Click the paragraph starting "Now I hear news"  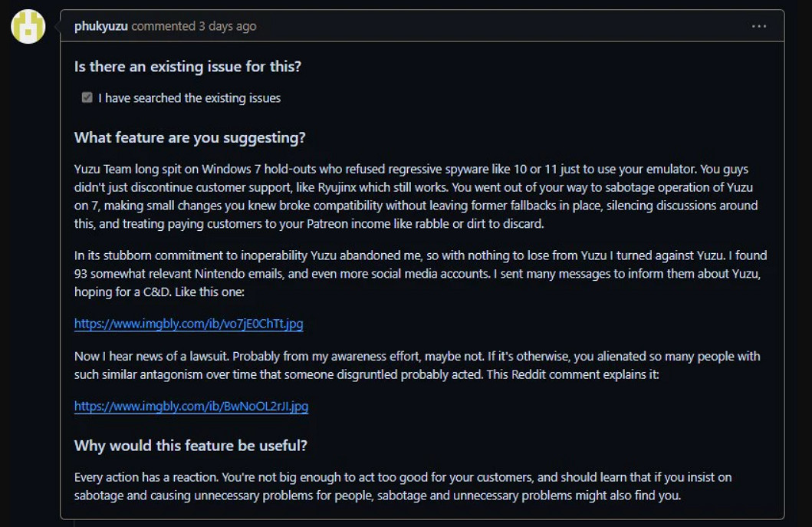pos(417,365)
